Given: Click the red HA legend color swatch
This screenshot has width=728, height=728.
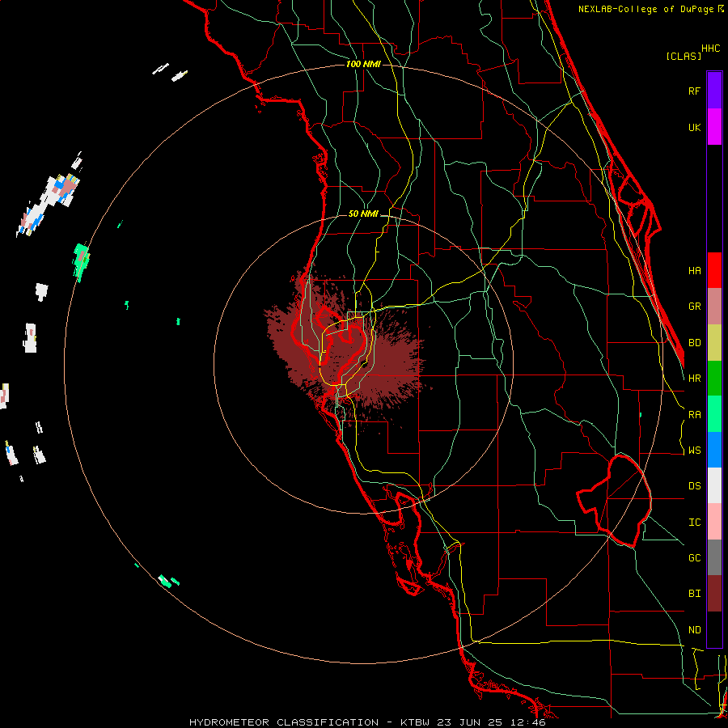Looking at the screenshot, I should [714, 270].
